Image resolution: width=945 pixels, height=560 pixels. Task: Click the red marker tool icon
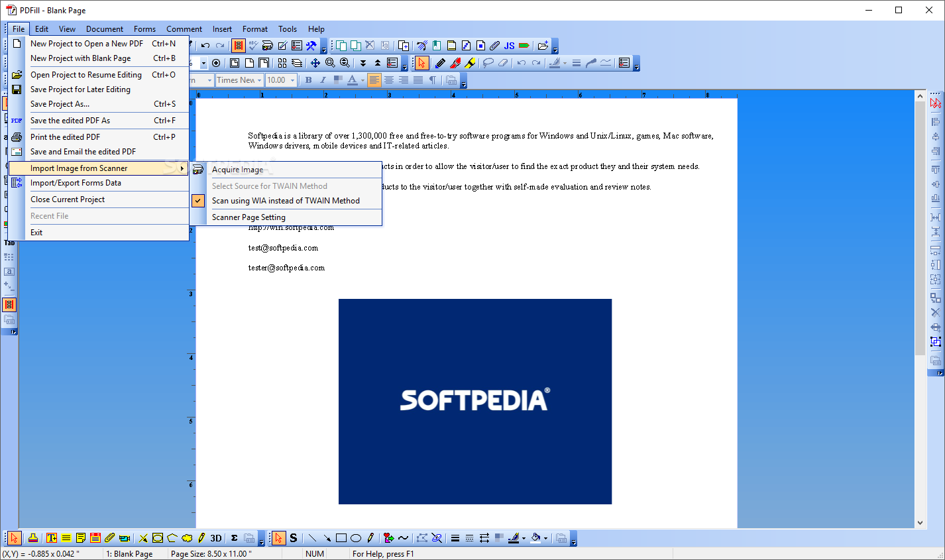click(x=455, y=63)
